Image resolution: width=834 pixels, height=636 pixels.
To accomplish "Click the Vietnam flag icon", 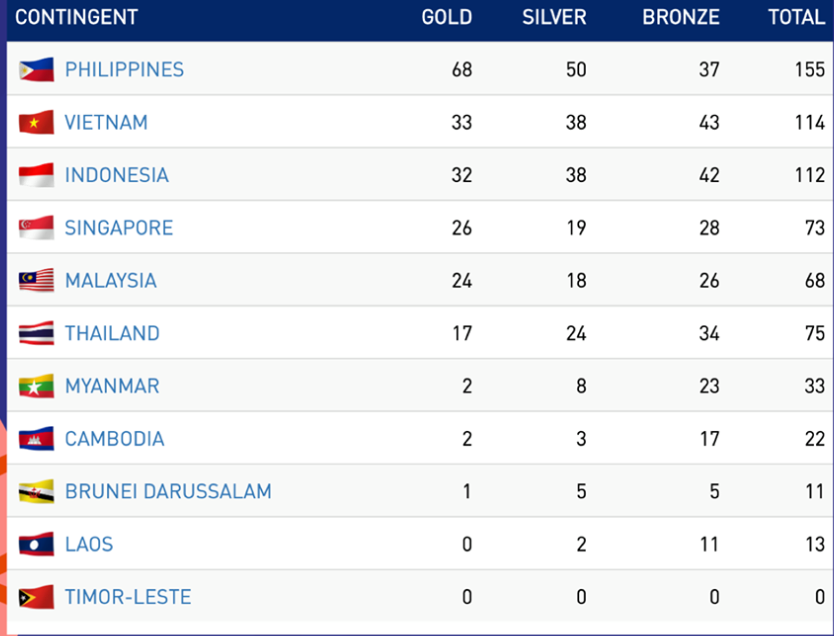I will (37, 123).
